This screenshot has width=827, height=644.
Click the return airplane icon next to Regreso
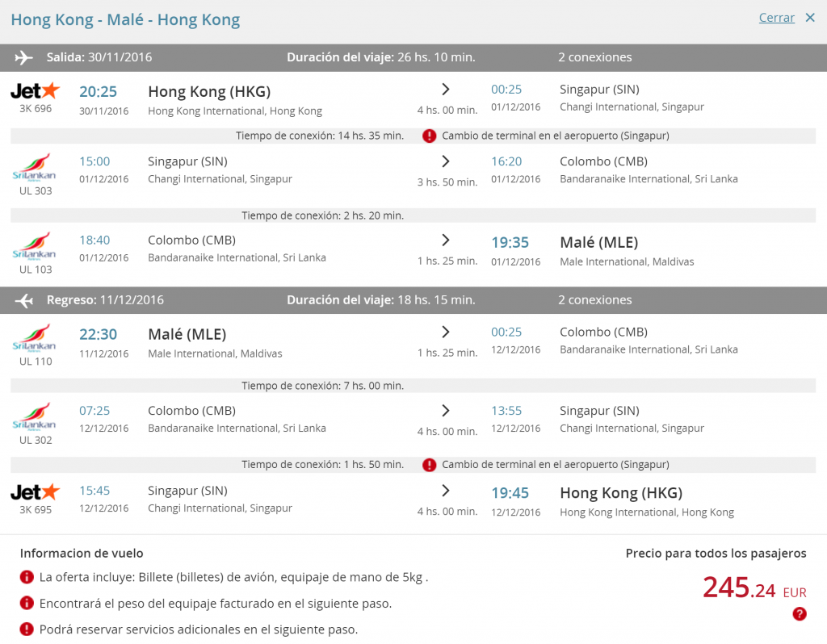[x=23, y=300]
